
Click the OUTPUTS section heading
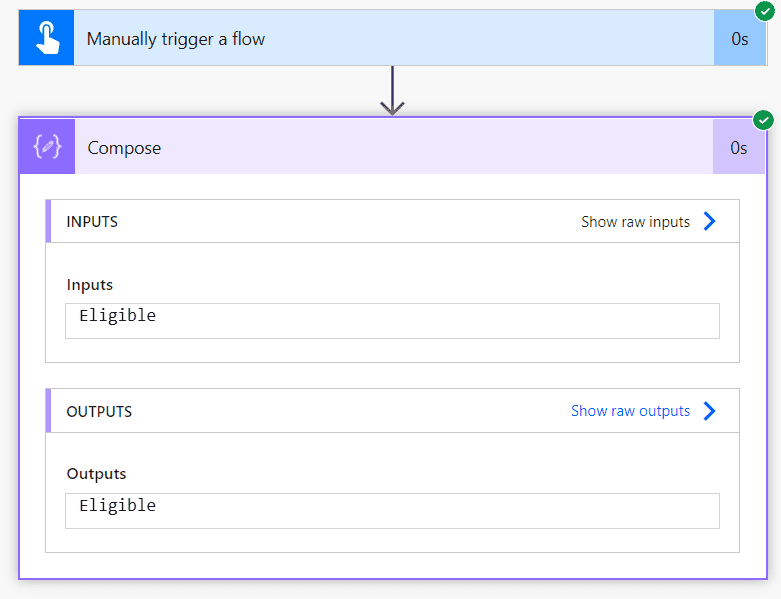(99, 412)
